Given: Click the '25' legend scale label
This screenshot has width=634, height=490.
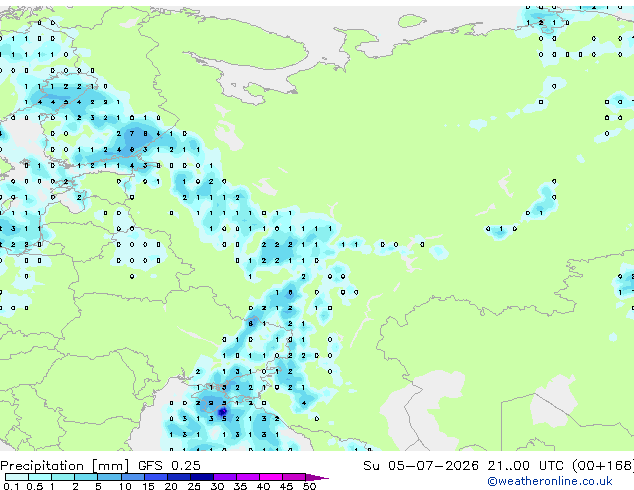Looking at the screenshot, I should (194, 486).
